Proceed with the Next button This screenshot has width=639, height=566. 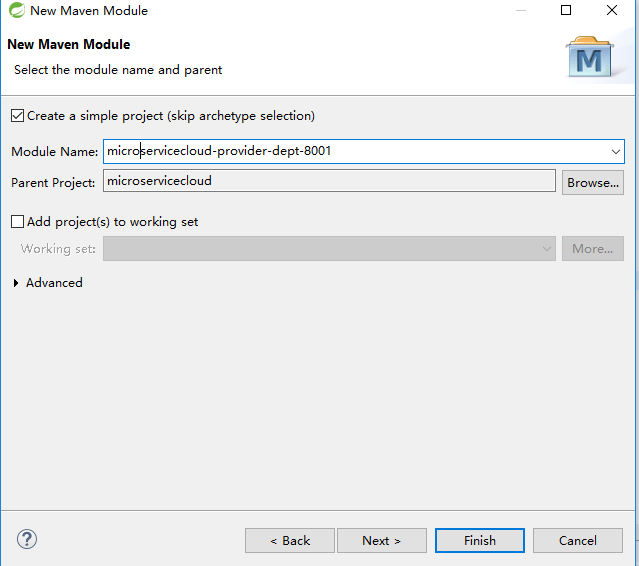tap(382, 541)
